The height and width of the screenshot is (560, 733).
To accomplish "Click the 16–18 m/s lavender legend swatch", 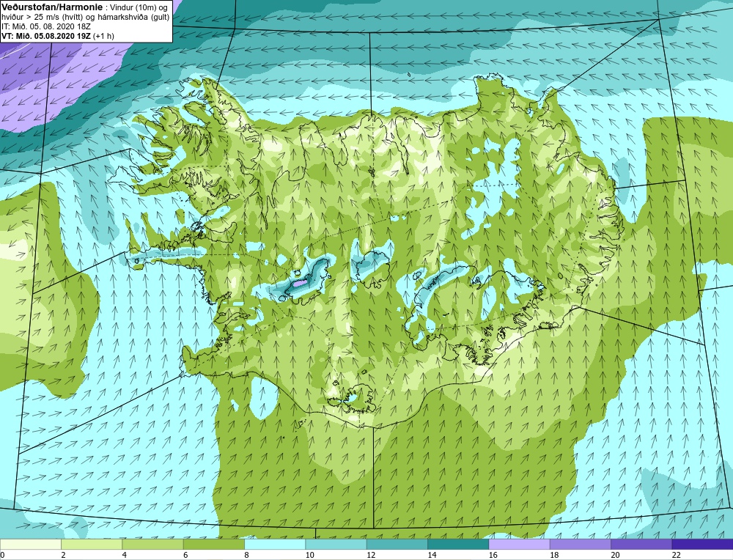I will [x=519, y=545].
